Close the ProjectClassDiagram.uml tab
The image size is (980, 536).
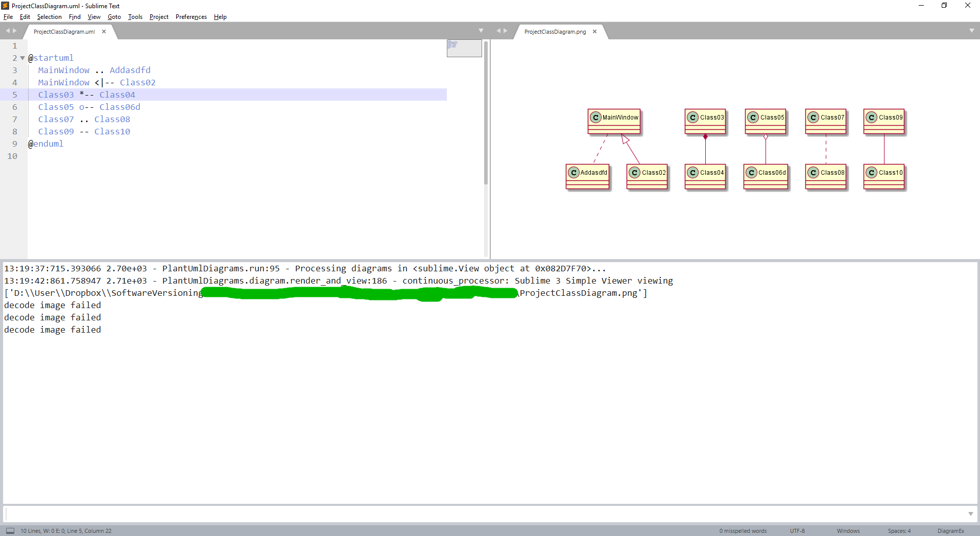pyautogui.click(x=104, y=31)
